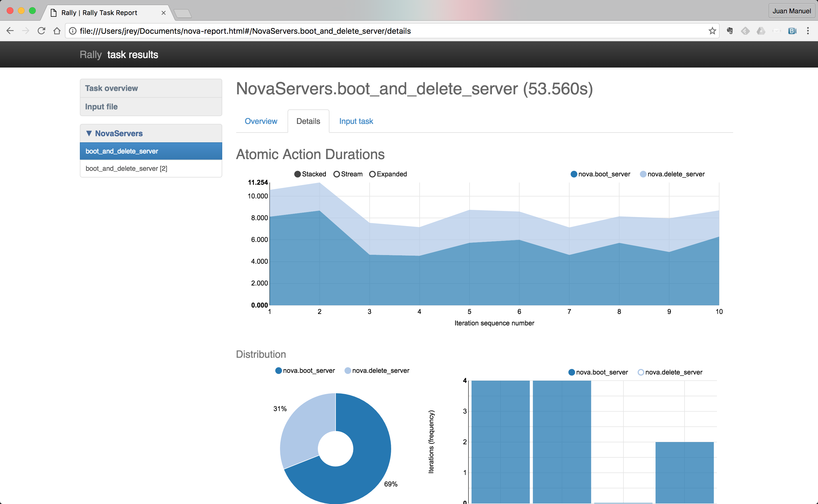Open the Input task tab
818x504 pixels.
356,121
